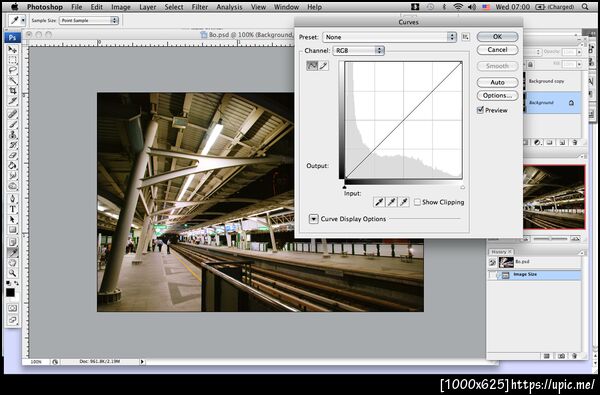Click the white point input slider triangle

coord(462,187)
